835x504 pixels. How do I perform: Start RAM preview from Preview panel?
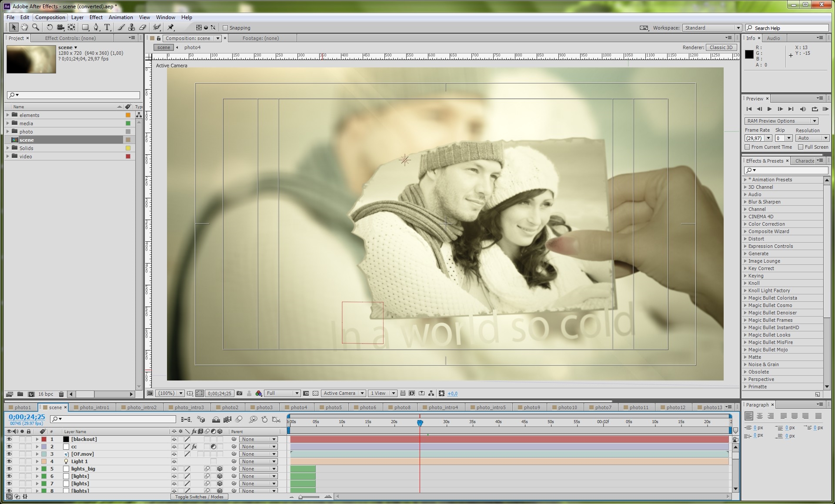pyautogui.click(x=825, y=109)
